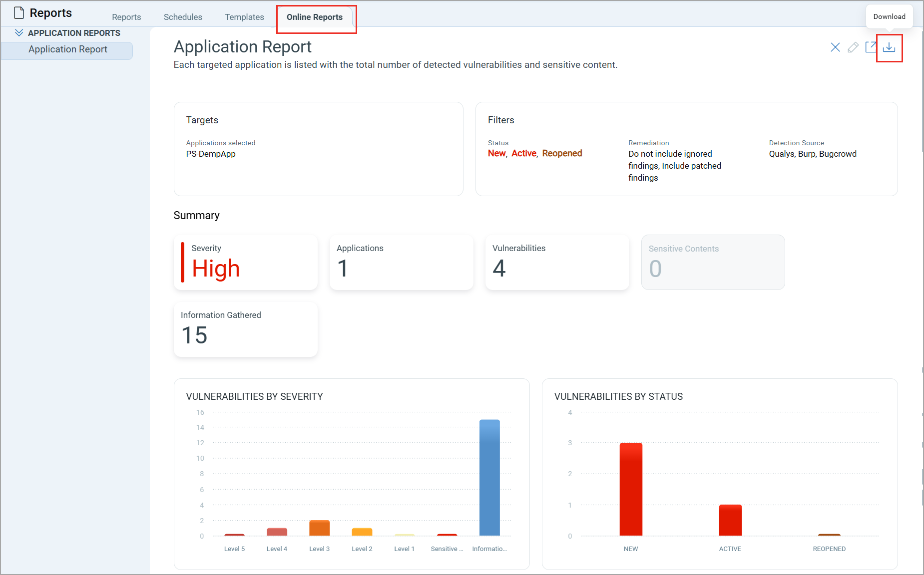Click the Applications 1 summary card
The height and width of the screenshot is (575, 924).
tap(402, 263)
